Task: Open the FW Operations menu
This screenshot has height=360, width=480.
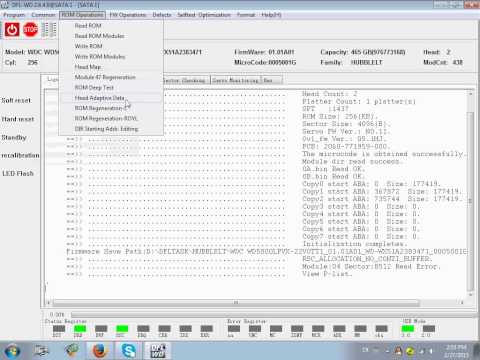Action: point(128,15)
